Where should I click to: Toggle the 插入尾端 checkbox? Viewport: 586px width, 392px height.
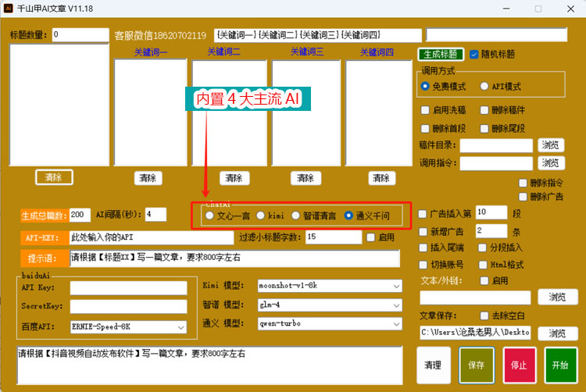(423, 248)
